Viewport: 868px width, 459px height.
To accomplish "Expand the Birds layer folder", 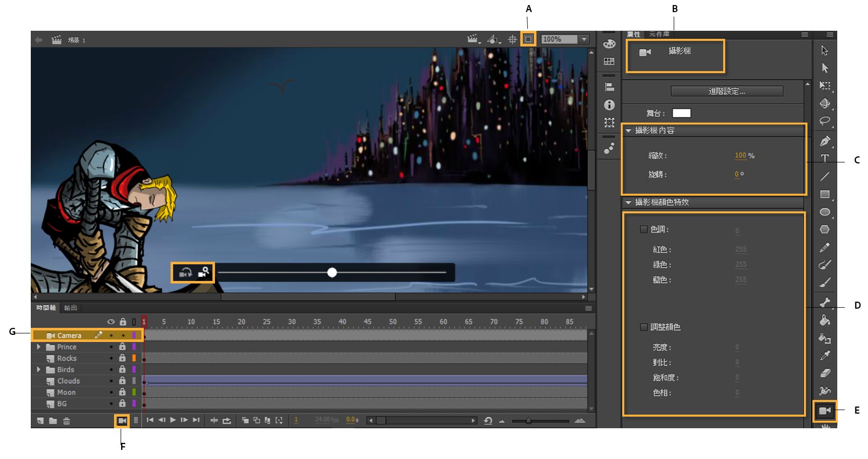I will pos(38,370).
